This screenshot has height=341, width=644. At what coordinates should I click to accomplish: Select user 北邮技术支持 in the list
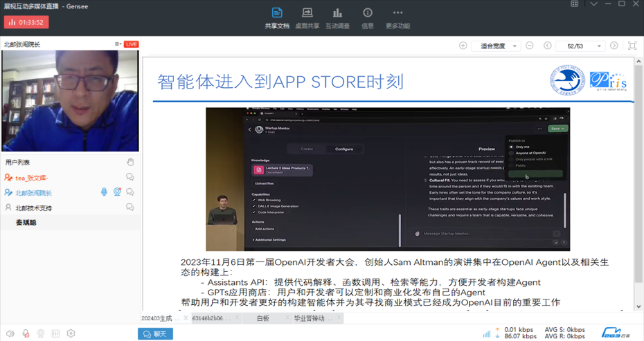pos(34,208)
